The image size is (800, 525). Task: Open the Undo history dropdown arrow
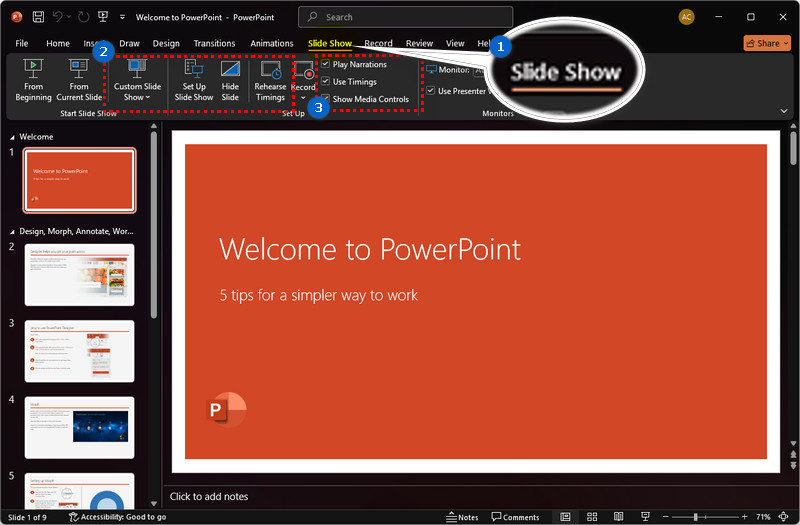pos(69,17)
